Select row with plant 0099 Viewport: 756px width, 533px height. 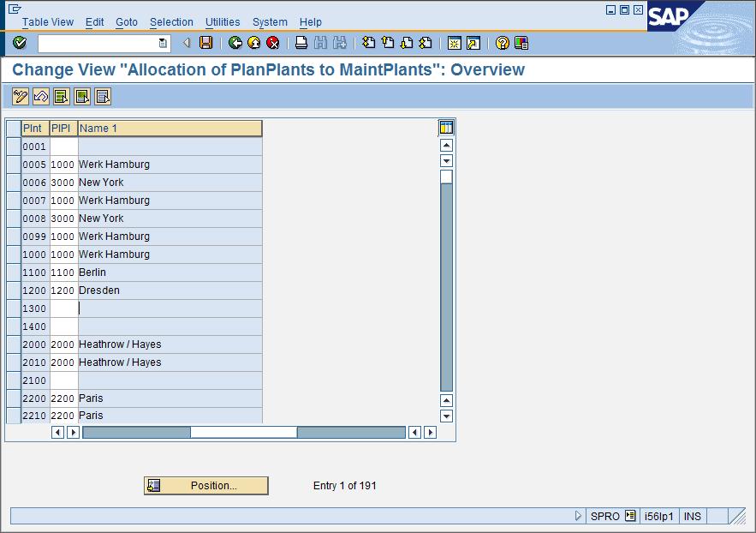click(x=14, y=237)
